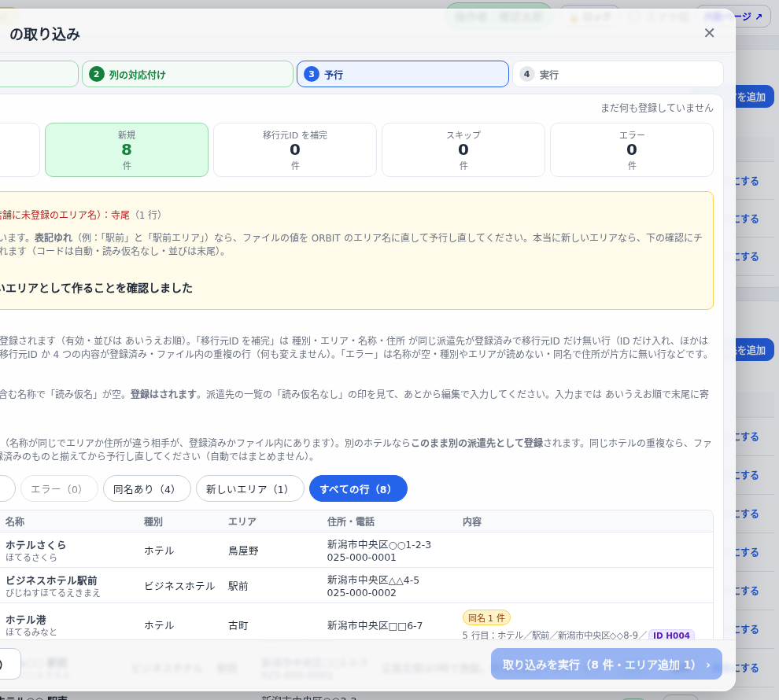This screenshot has height=700, width=779.
Task: Click the ID H004 badge
Action: click(x=671, y=635)
